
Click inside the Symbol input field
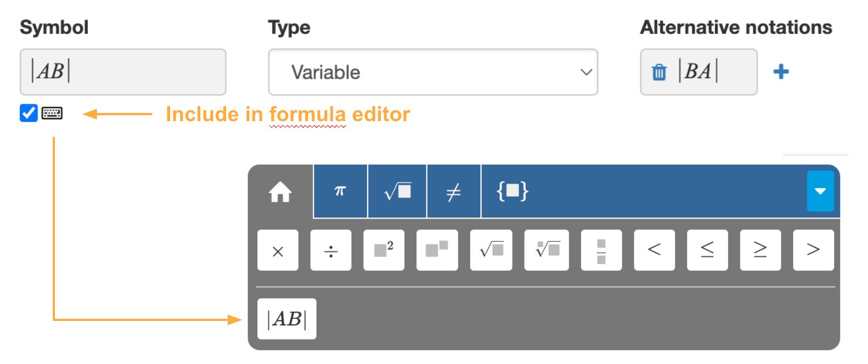[x=123, y=72]
